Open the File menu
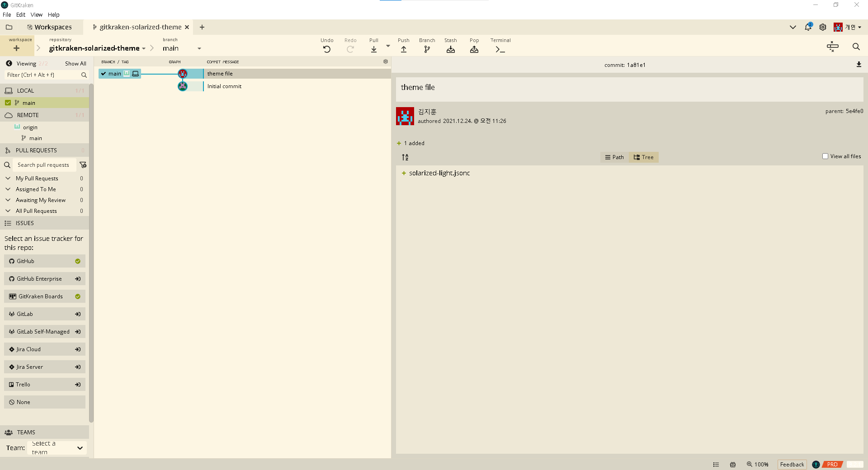The width and height of the screenshot is (868, 470). tap(7, 14)
